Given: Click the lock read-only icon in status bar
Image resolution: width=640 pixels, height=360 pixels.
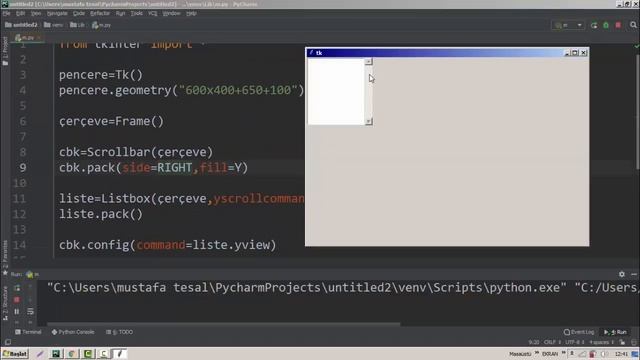Looking at the screenshot, I should [622, 342].
